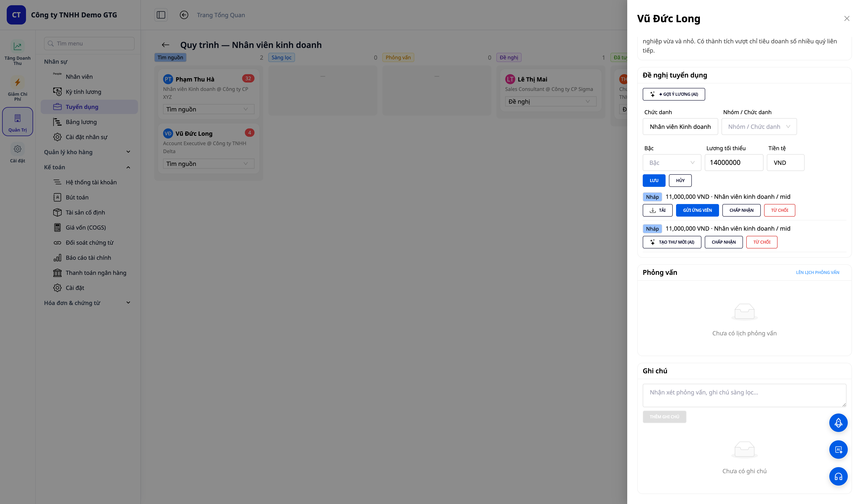Collapse Kế toán section
The width and height of the screenshot is (862, 504).
coord(87,167)
